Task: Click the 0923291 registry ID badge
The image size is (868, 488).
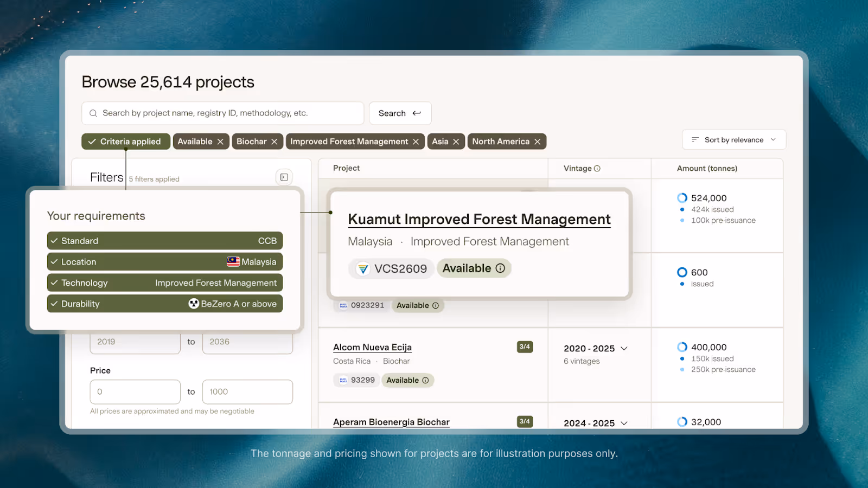Action: pyautogui.click(x=361, y=306)
